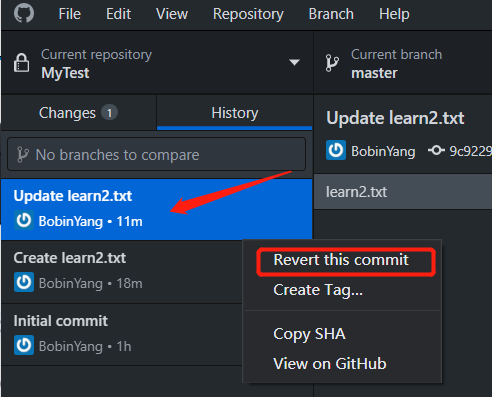This screenshot has width=492, height=397.
Task: Click avatar on Create learn2.txt commit
Action: click(x=24, y=282)
